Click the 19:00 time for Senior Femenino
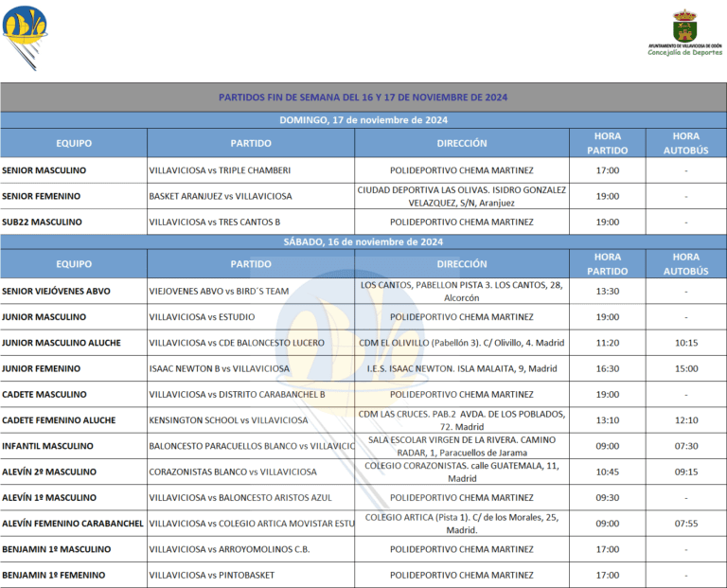 [608, 196]
